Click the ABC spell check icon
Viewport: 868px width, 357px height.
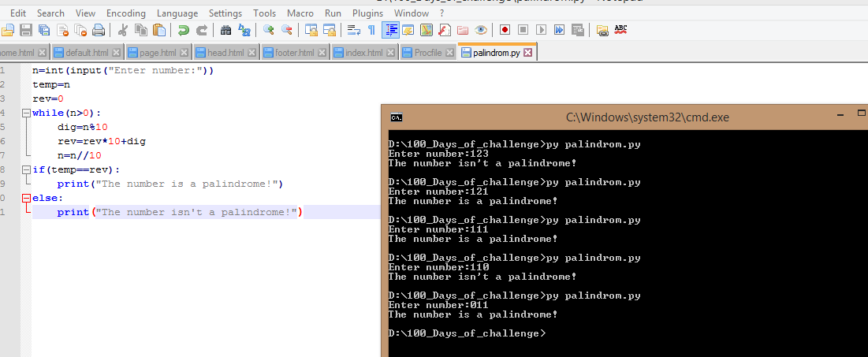(x=620, y=30)
